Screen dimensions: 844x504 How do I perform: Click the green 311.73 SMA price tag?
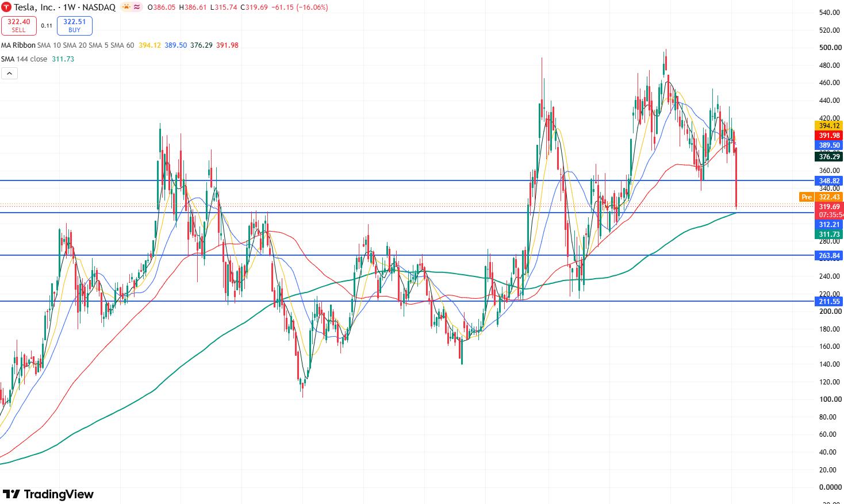[x=829, y=234]
